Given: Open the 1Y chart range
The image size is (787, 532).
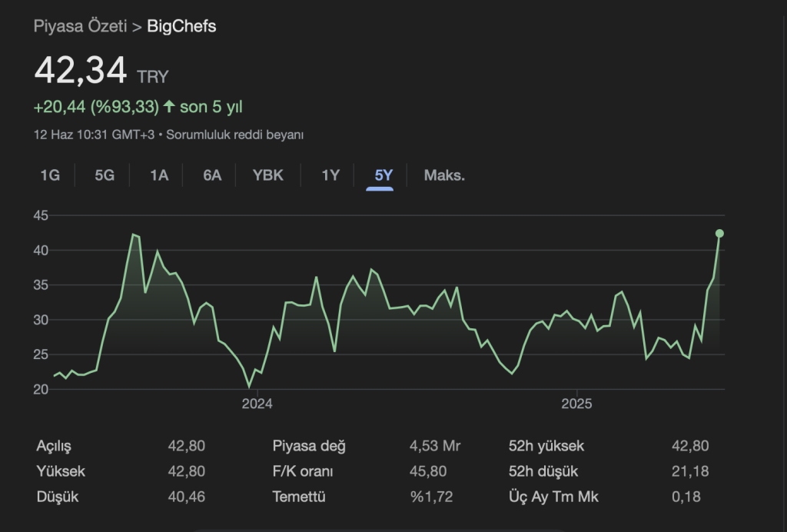Looking at the screenshot, I should pos(330,175).
